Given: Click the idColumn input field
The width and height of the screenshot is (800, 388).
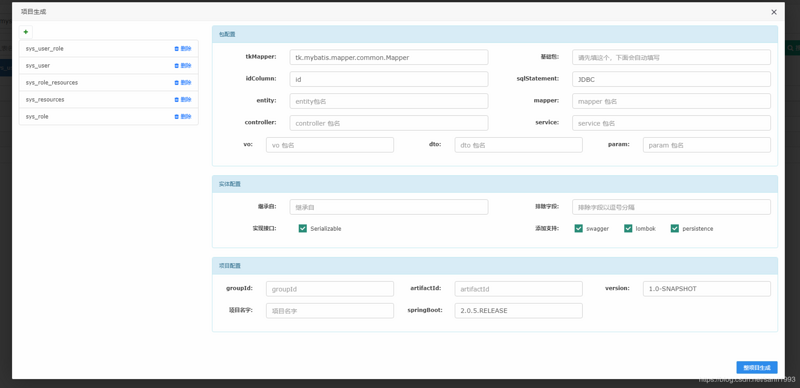Looking at the screenshot, I should point(389,79).
